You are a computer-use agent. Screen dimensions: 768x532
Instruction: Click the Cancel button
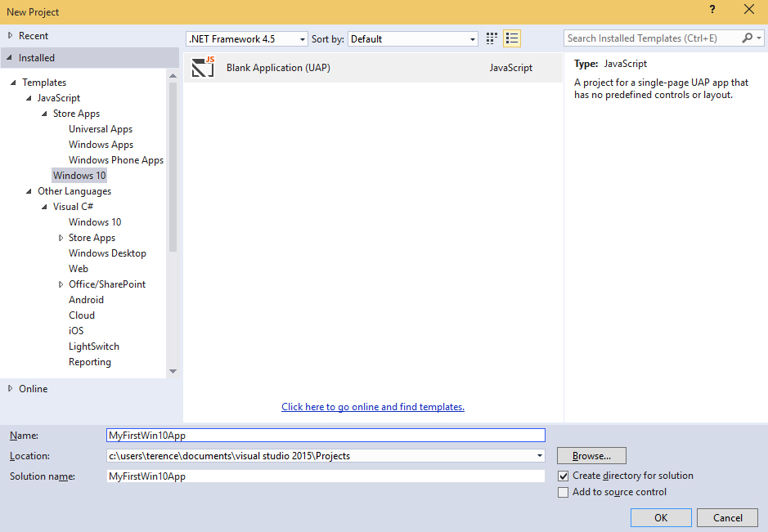(x=727, y=517)
